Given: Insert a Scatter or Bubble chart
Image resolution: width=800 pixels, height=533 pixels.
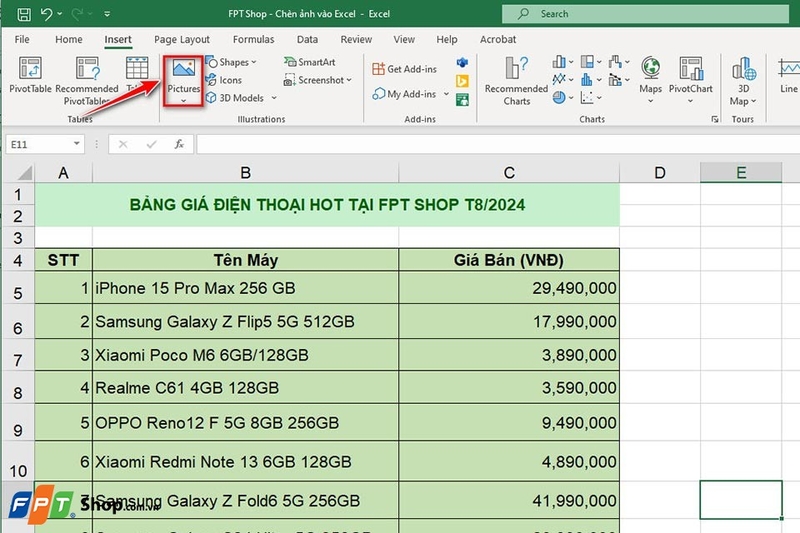Looking at the screenshot, I should coord(591,97).
